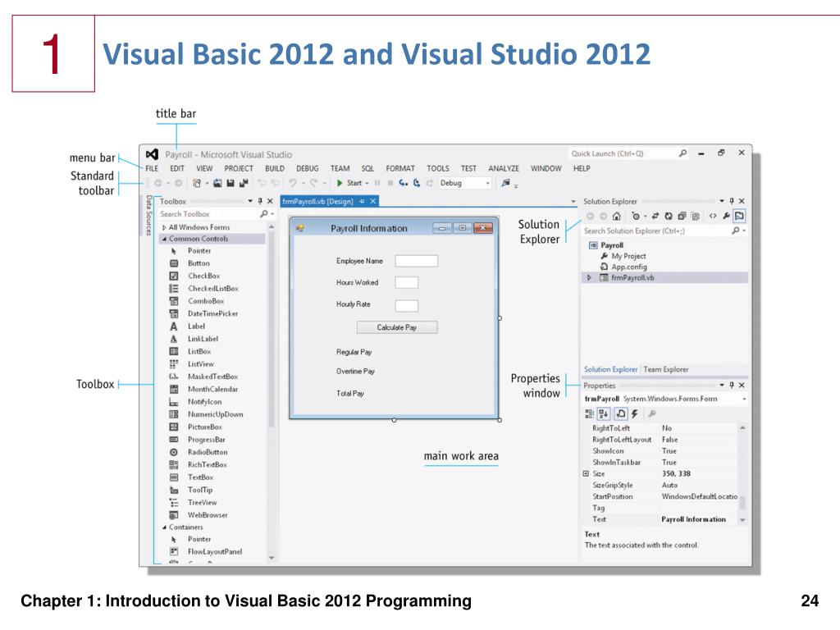Switch to the Events lightning bolt view
840x630 pixels.
[635, 413]
